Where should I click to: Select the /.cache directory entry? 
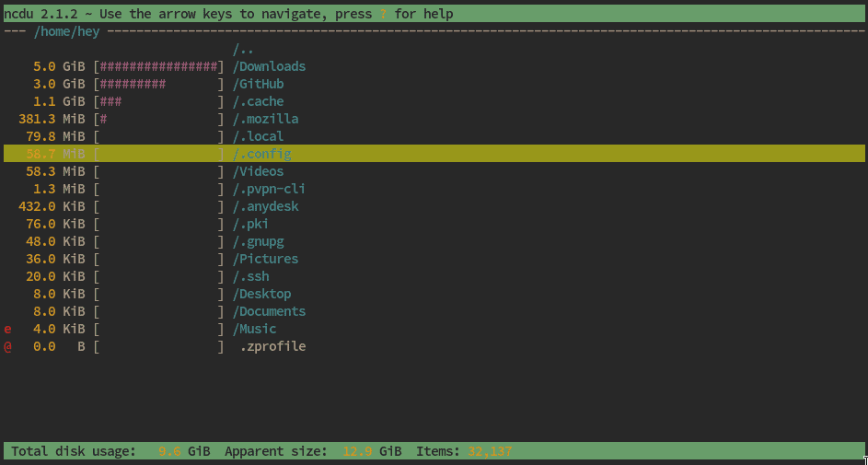(258, 102)
